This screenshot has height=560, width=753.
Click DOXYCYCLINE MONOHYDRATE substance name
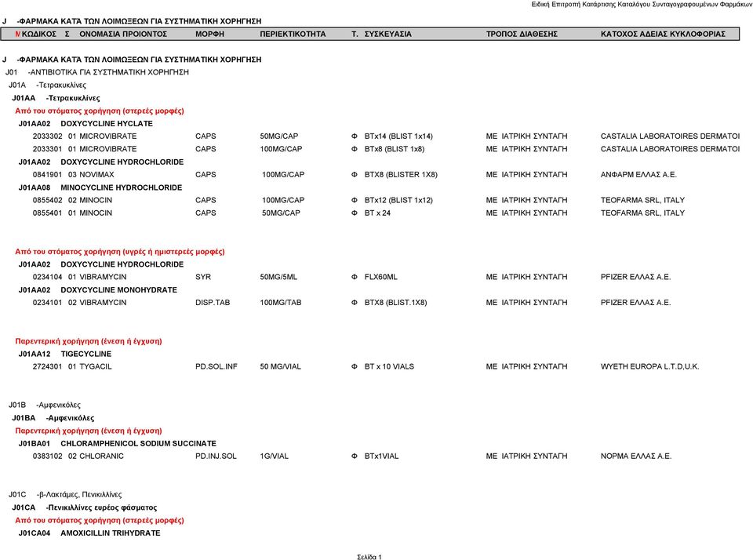point(118,290)
